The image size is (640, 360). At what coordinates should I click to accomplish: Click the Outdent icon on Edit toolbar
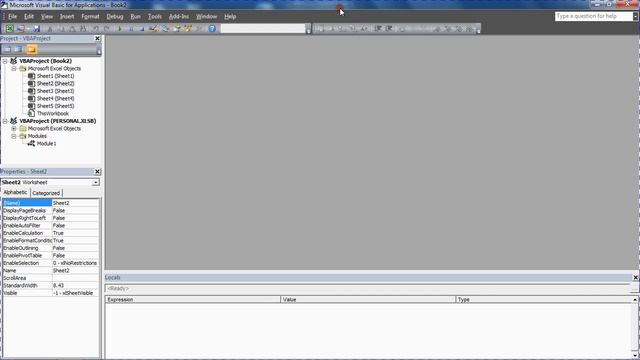[389, 29]
